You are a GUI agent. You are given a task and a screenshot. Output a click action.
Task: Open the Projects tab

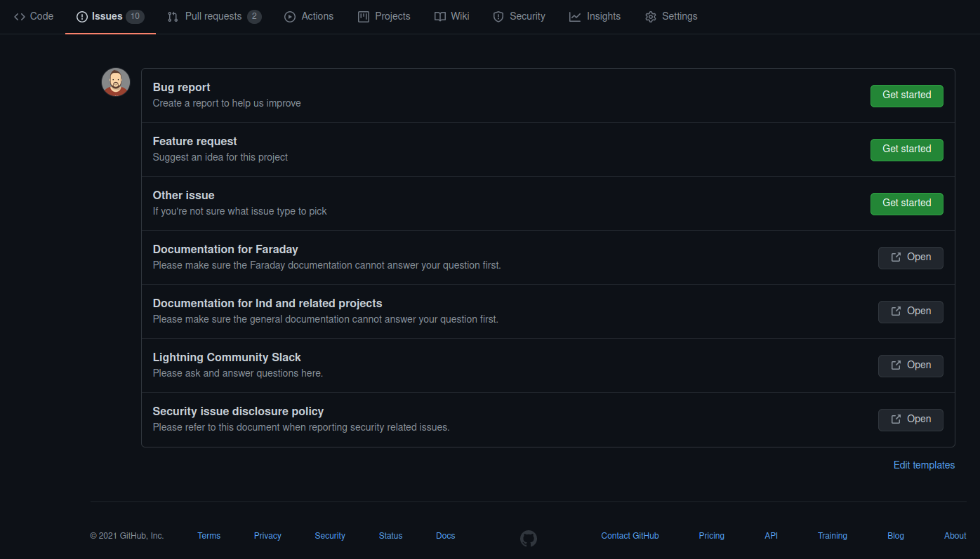pos(384,16)
